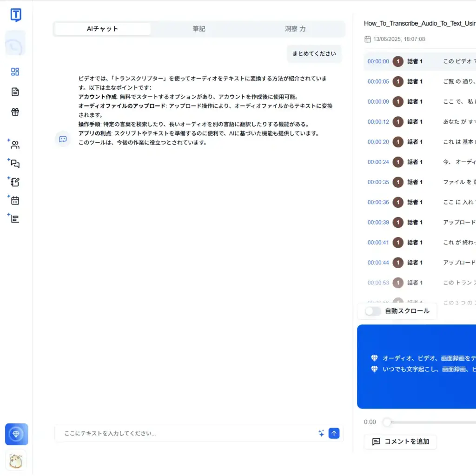Open the AI chat bubbles sidebar icon
Viewport: 476px width, 476px height.
14,163
